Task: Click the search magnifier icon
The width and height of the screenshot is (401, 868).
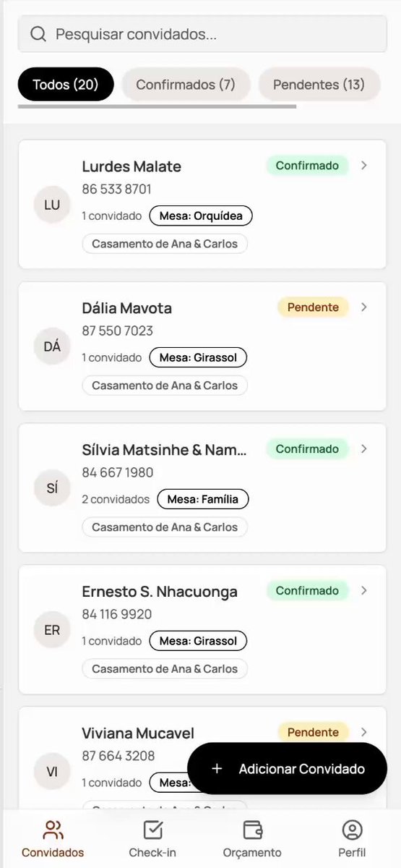Action: tap(38, 34)
